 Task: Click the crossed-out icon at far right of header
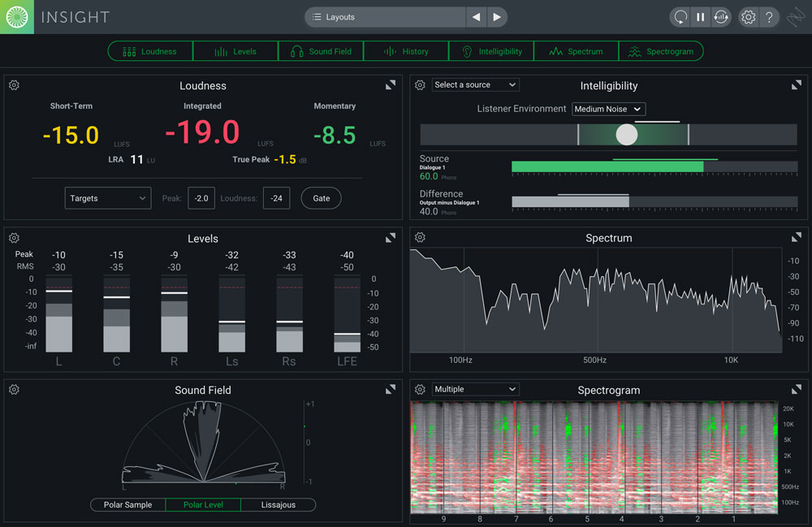796,18
